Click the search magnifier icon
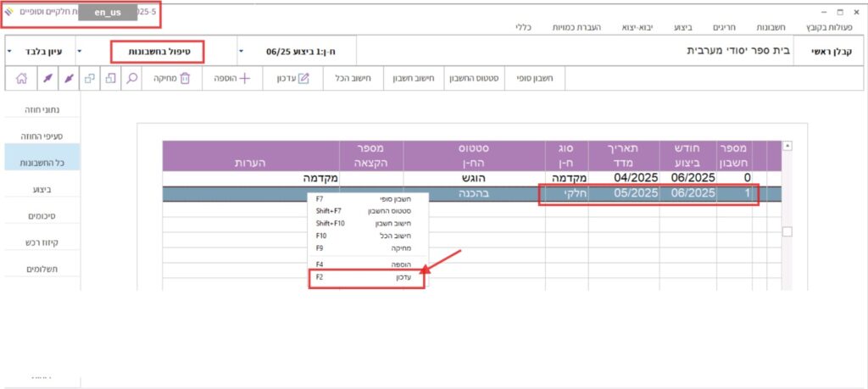868x389 pixels. pyautogui.click(x=132, y=78)
